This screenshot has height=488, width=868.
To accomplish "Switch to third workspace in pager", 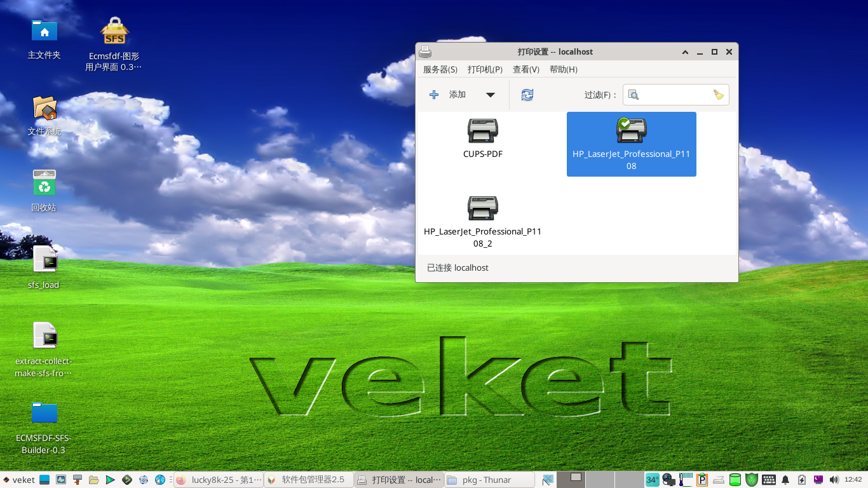I will (x=629, y=480).
